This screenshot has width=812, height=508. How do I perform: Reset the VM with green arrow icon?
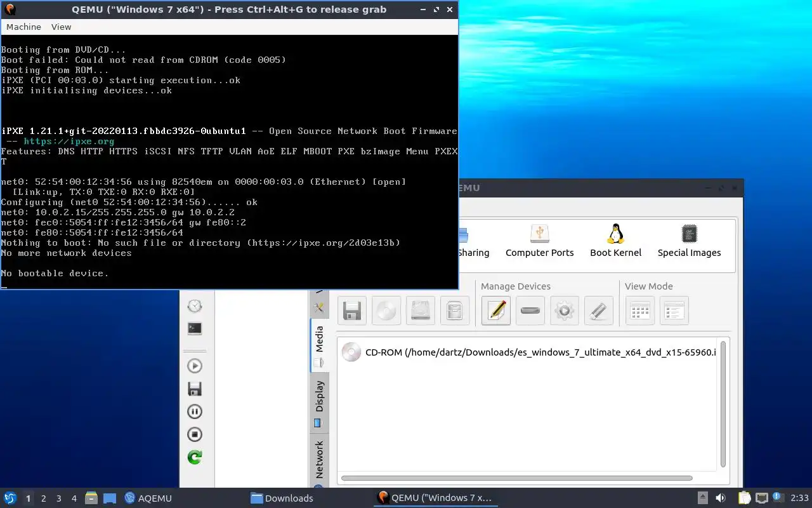pyautogui.click(x=195, y=457)
